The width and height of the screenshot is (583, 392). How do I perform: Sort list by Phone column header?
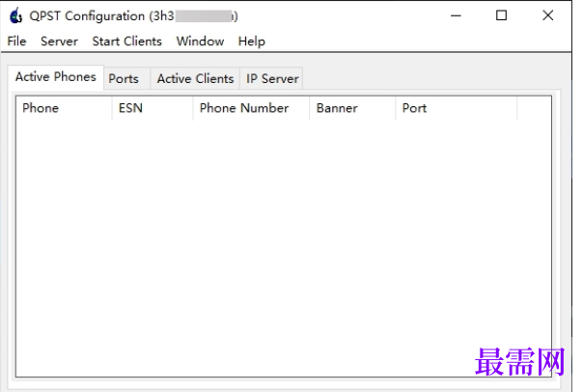pos(64,108)
